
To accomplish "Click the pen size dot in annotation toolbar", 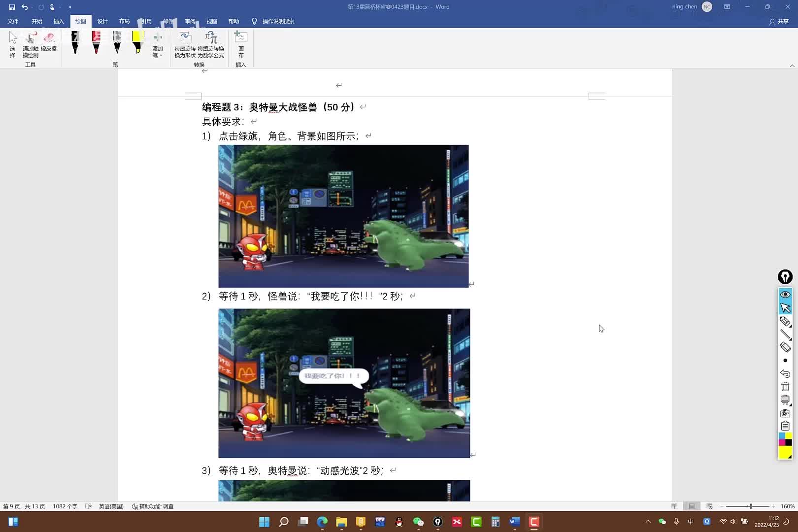I will [785, 361].
